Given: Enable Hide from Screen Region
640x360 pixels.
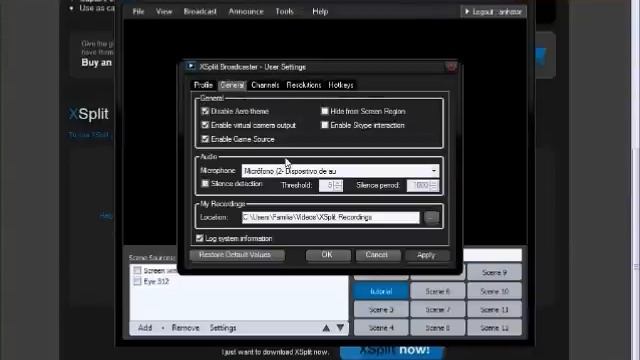Looking at the screenshot, I should coord(325,111).
